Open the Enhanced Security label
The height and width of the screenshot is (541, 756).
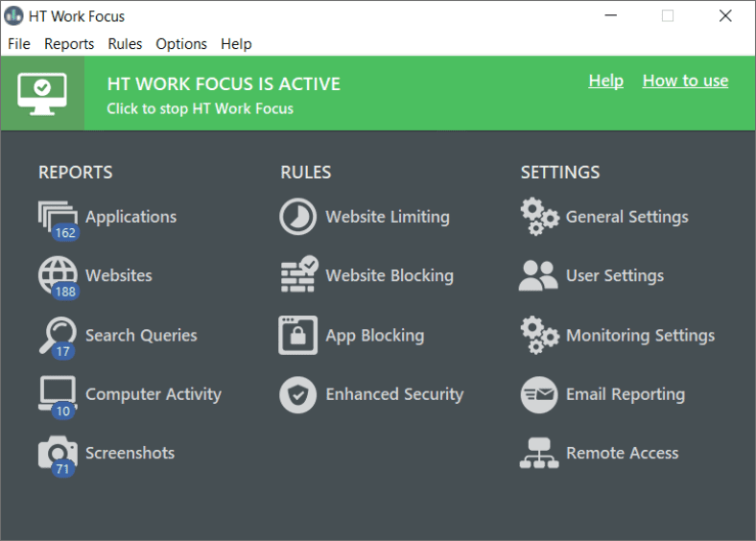pos(394,394)
